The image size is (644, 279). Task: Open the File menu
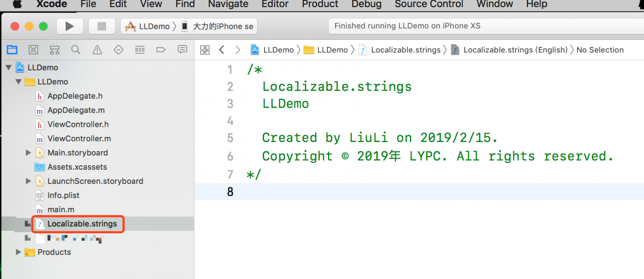click(88, 4)
